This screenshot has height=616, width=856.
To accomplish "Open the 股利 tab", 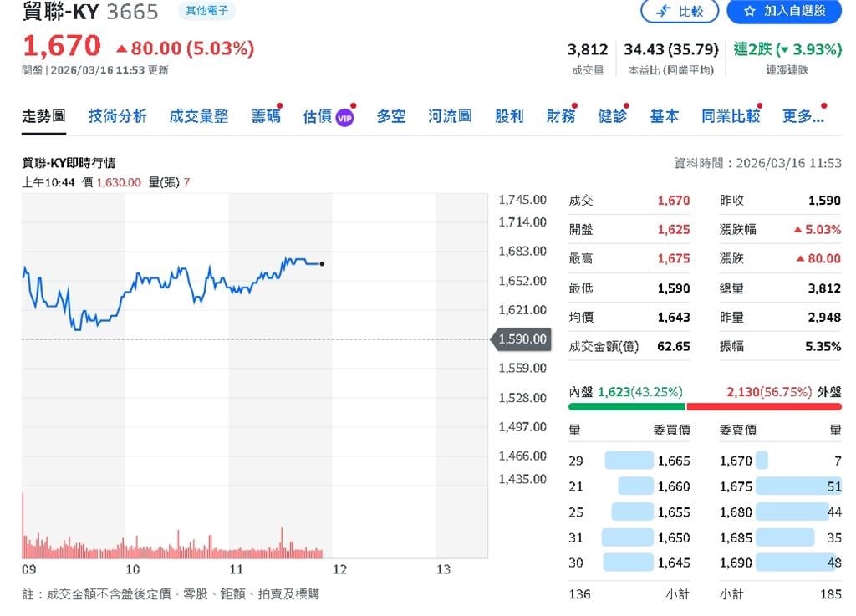I will pyautogui.click(x=510, y=117).
